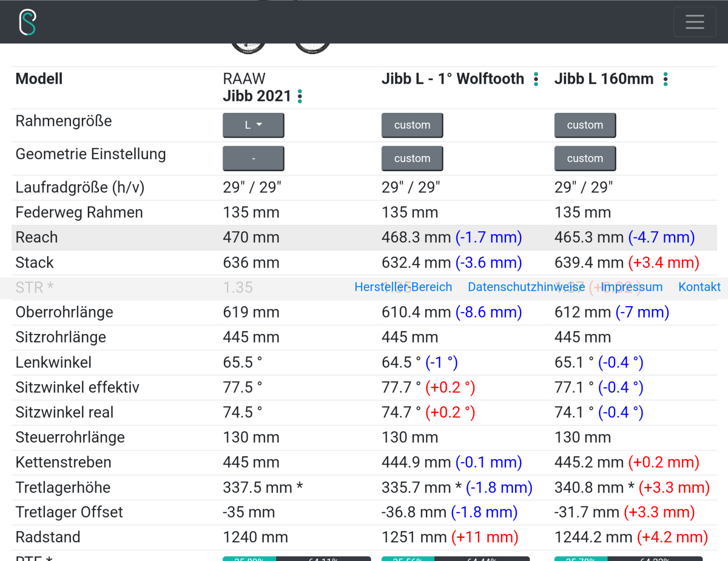Click custom geometry setting for Jibb L 160mm

[585, 158]
